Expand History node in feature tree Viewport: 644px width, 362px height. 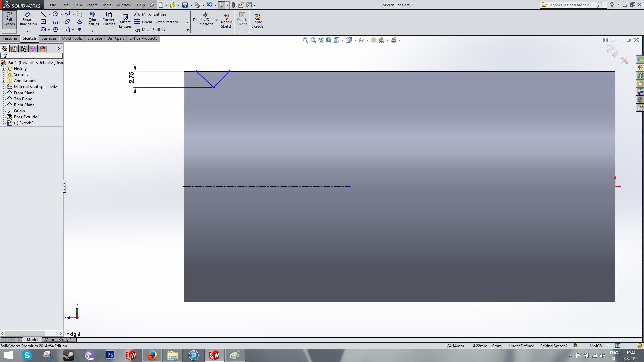coord(4,69)
